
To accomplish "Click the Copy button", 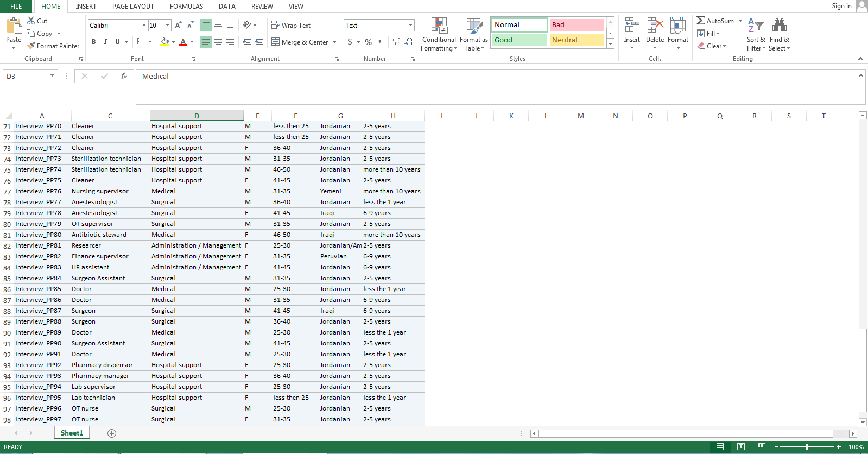I will tap(40, 34).
